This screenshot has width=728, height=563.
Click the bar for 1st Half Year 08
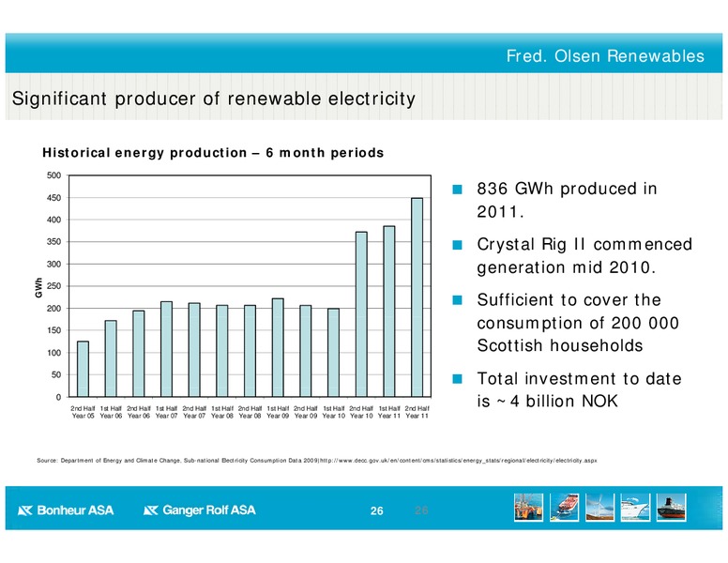point(222,351)
